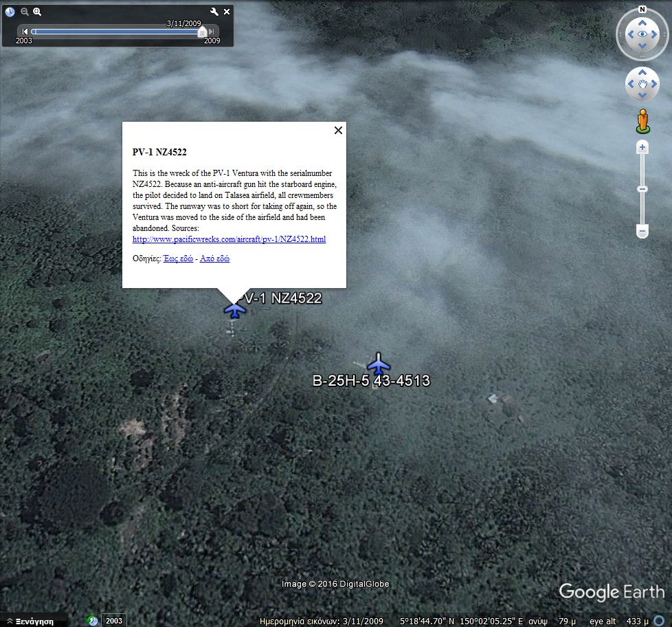
Task: Click the PV-1 NZ4522 balloon title
Action: pos(159,152)
